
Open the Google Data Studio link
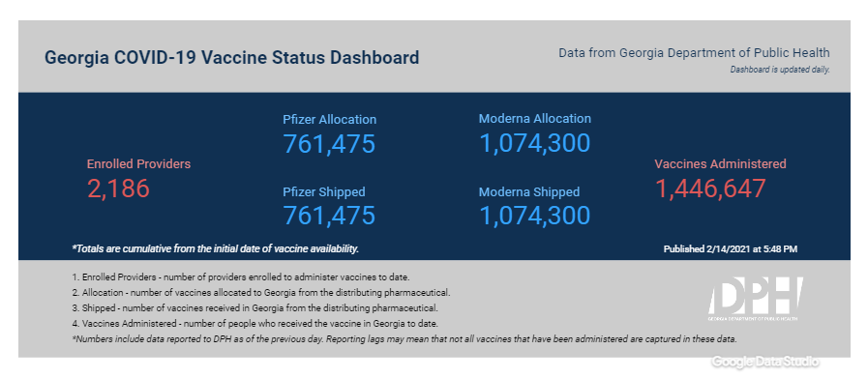click(765, 362)
